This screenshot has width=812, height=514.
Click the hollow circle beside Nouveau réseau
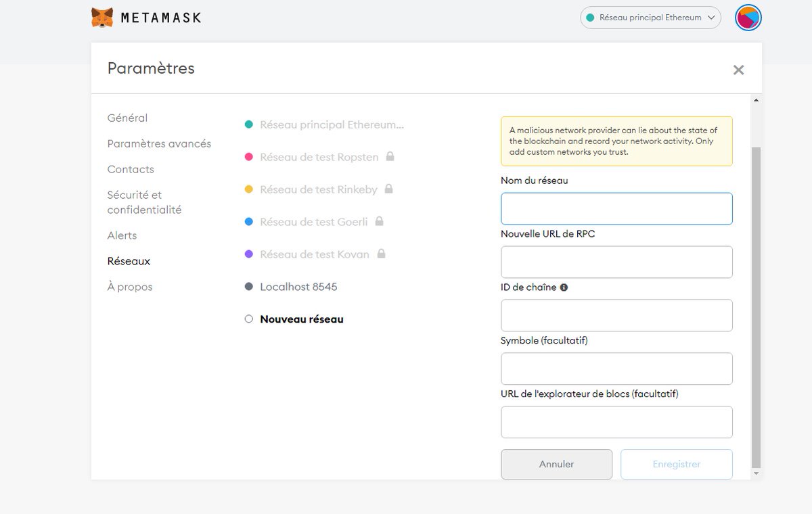coord(248,319)
